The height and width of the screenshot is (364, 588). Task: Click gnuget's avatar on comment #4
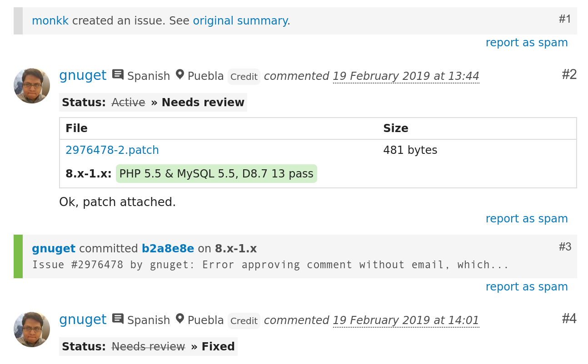pos(31,330)
